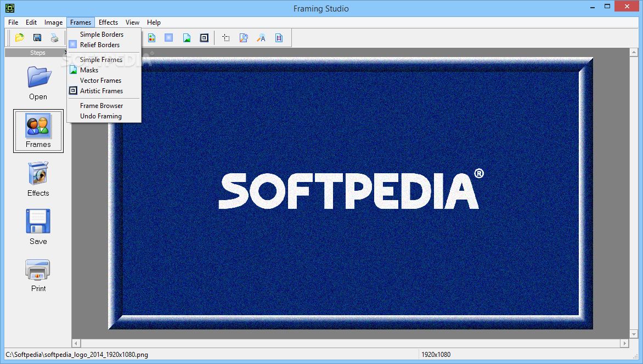Click file path text in status bar

77,355
